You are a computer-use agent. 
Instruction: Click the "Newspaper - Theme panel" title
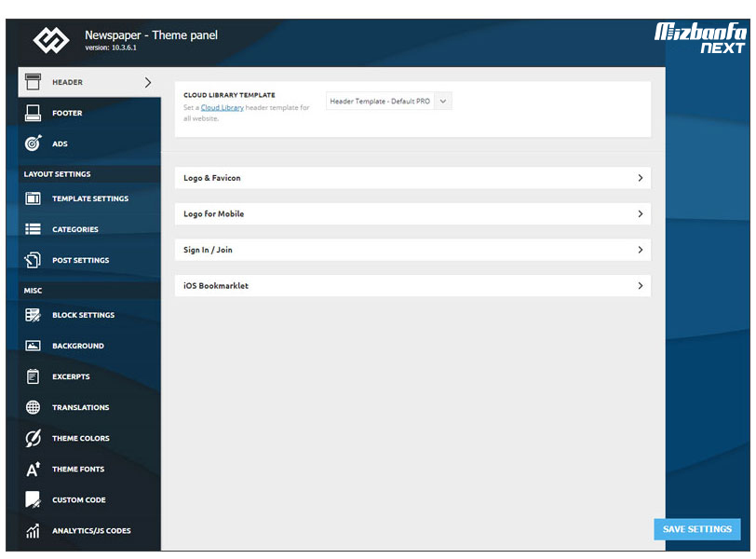click(151, 35)
